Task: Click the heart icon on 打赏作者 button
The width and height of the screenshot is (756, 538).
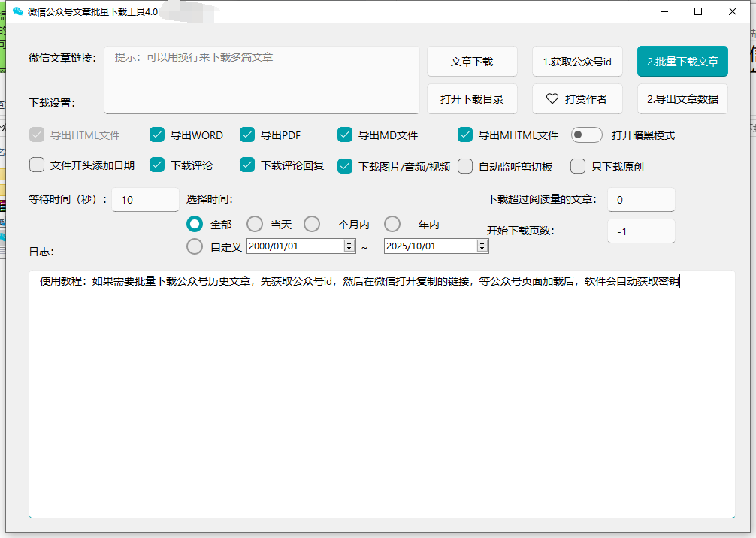Action: (552, 98)
